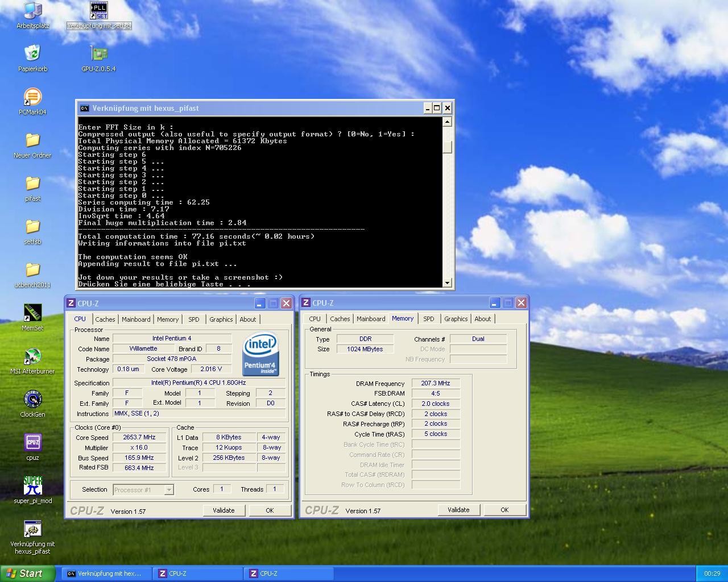728x582 pixels.
Task: Open the Memory tab in left CPU-Z window
Action: (168, 319)
